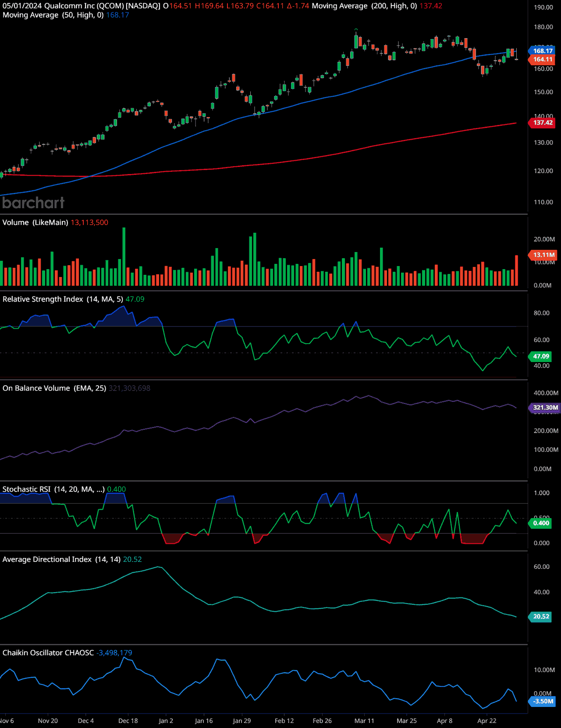Click the Mar 11 date on time axis
561x728 pixels.
coord(364,721)
